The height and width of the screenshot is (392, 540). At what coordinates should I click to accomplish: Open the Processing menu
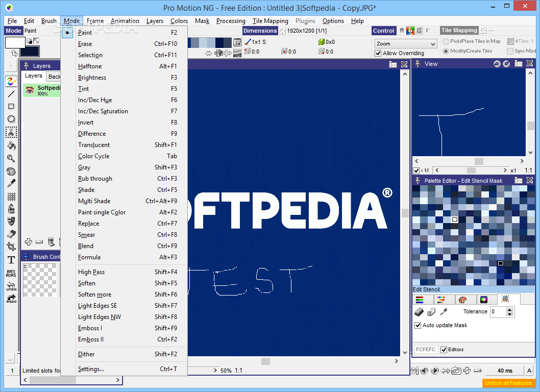231,21
